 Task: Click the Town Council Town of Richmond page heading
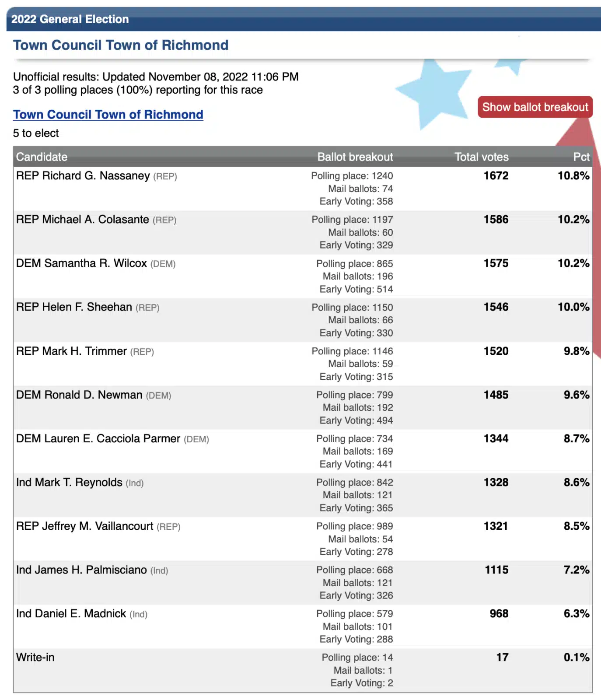[x=121, y=45]
